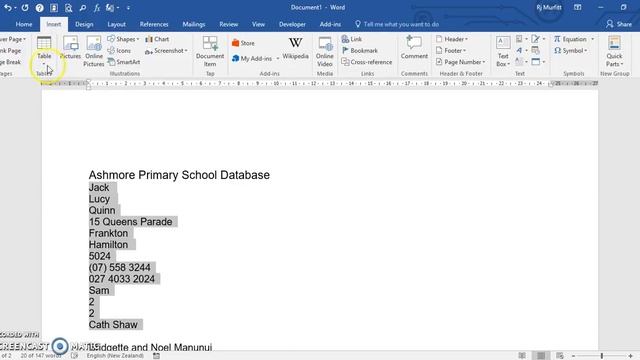640x360 pixels.
Task: Switch to the Home tab
Action: 24,24
